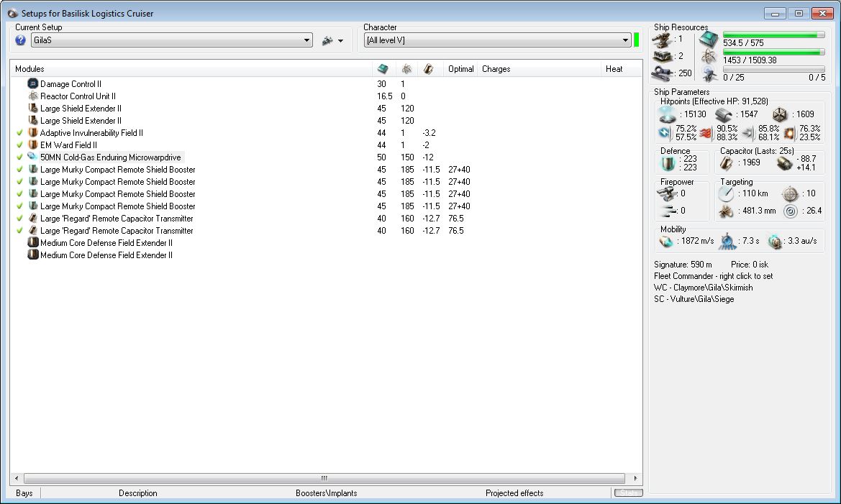Click the WC - Claymore\Gila\Skirmish booster line

(x=703, y=288)
